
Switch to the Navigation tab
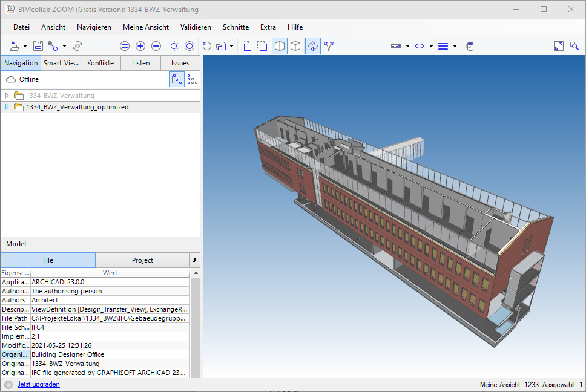(21, 63)
